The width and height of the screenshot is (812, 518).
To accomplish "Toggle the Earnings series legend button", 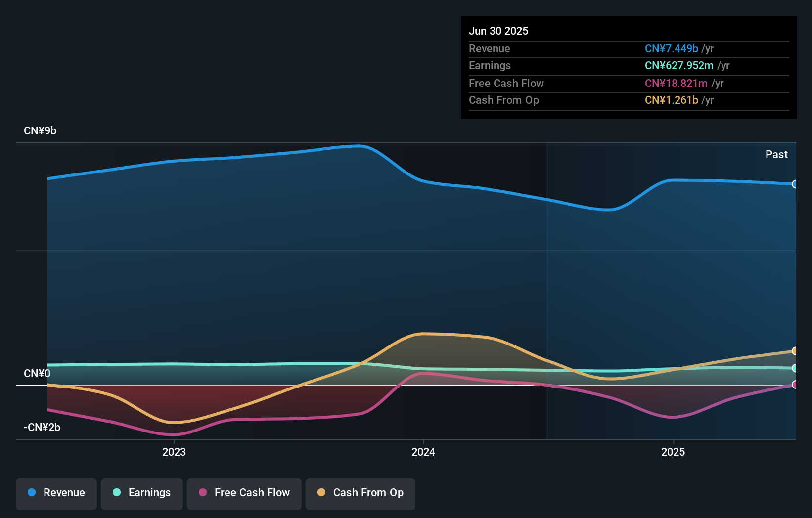I will (142, 493).
